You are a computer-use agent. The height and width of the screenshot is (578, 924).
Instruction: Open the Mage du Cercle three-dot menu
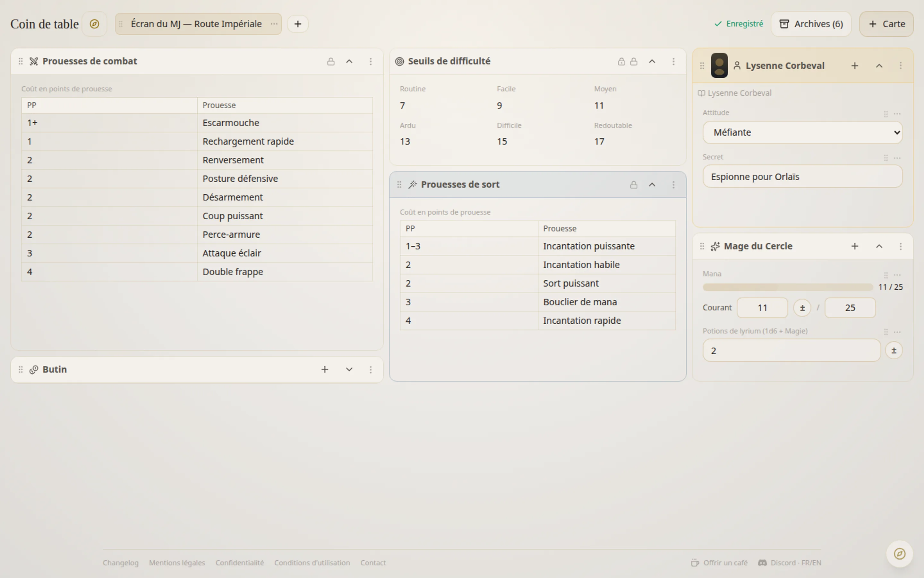click(x=900, y=247)
